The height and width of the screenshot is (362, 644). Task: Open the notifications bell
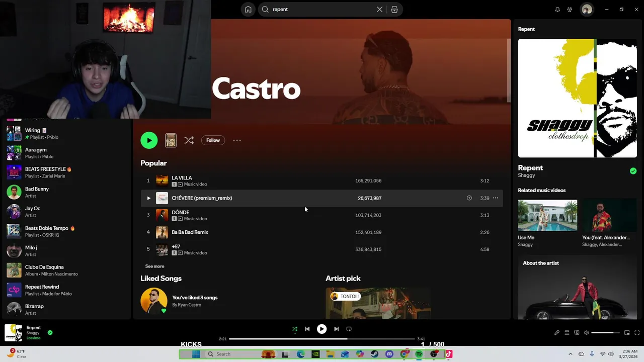pyautogui.click(x=557, y=9)
